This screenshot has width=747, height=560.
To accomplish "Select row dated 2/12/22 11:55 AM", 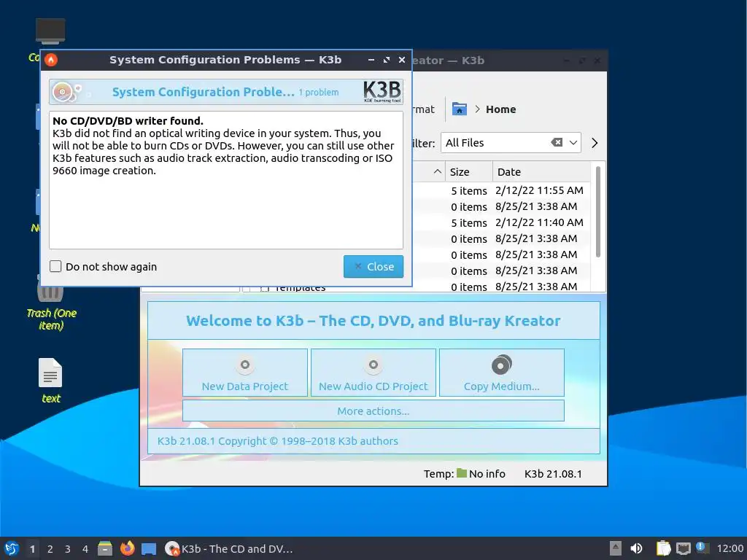I will click(539, 190).
